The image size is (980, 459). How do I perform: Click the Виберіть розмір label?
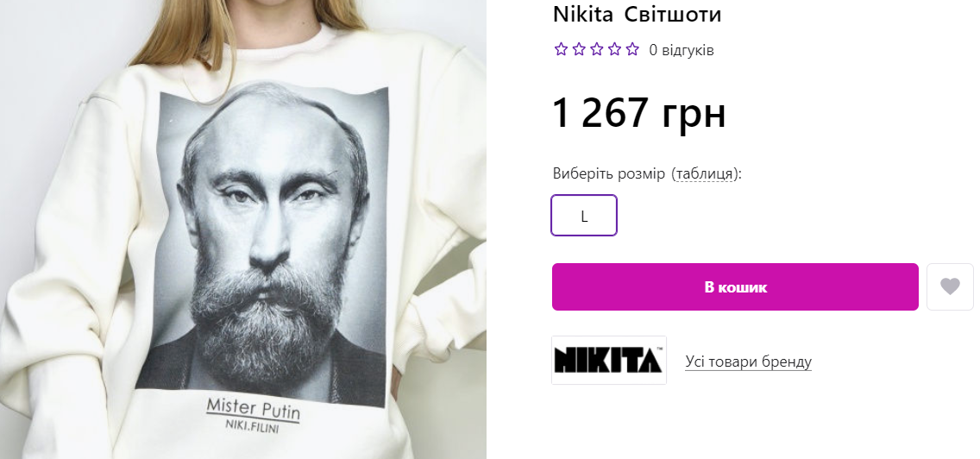click(609, 173)
